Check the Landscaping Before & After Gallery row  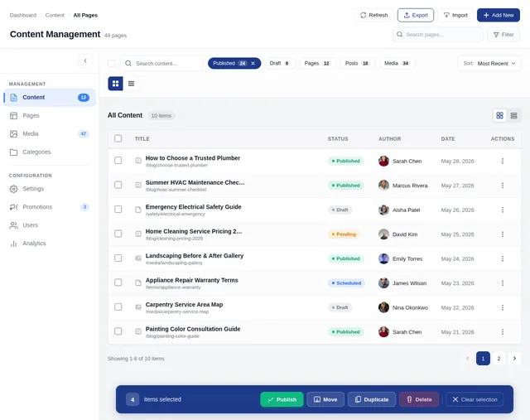point(118,258)
